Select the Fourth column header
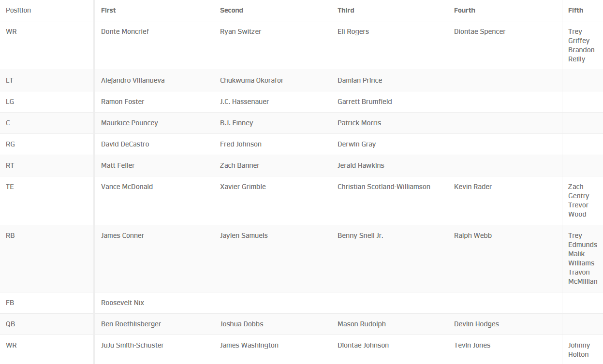The width and height of the screenshot is (603, 364). coord(464,10)
